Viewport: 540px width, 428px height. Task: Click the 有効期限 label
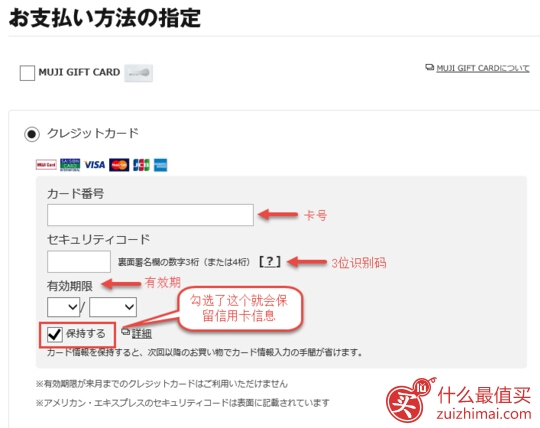(x=70, y=285)
